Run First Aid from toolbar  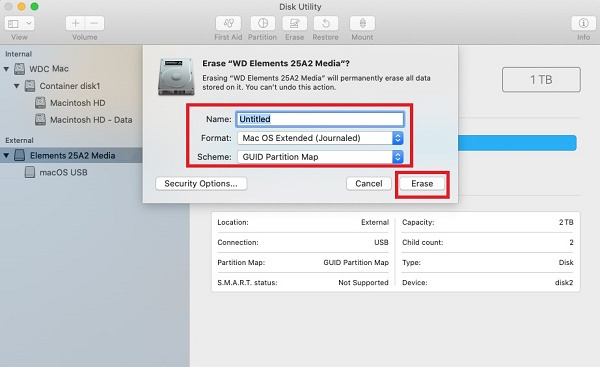[228, 24]
